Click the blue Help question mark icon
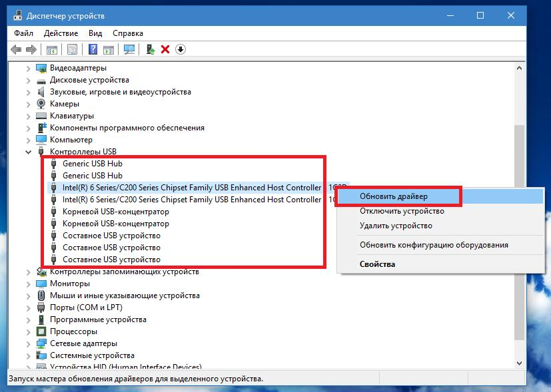Screen dimensions: 551x392 point(93,49)
